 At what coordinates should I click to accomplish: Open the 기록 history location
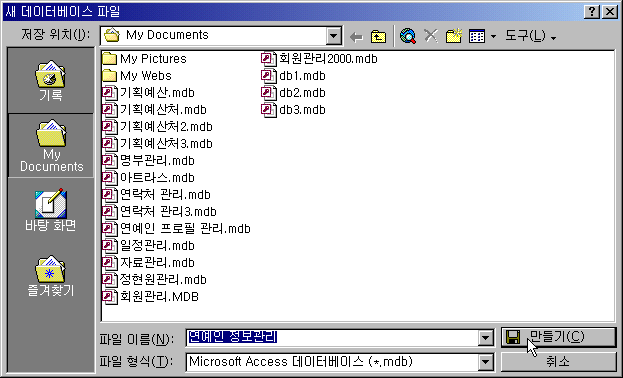[x=51, y=81]
